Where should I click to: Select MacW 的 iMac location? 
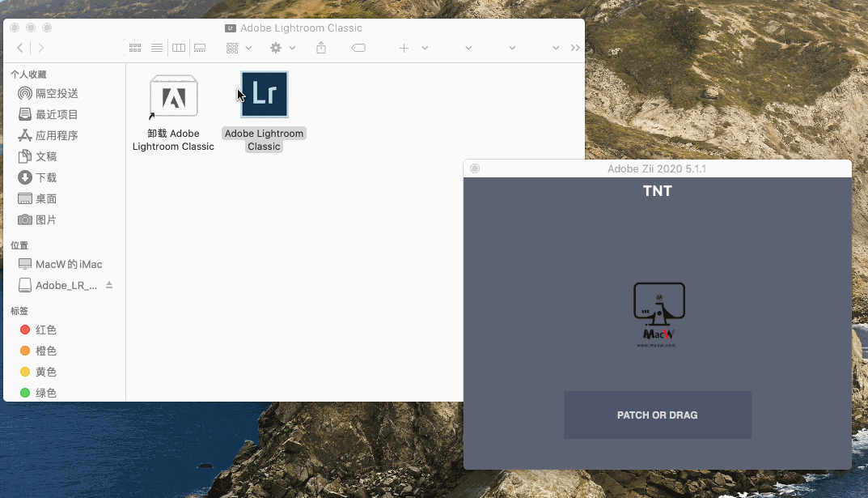click(x=61, y=264)
